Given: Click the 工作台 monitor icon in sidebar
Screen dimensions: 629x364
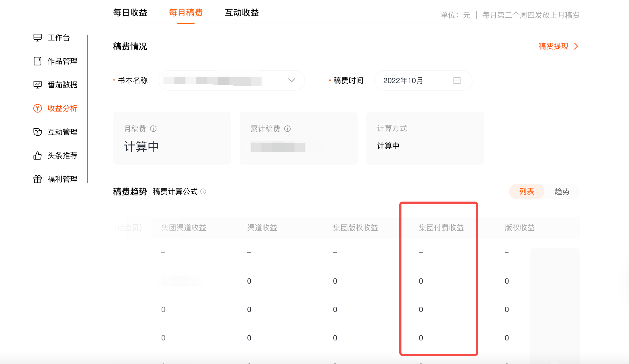Looking at the screenshot, I should coord(38,38).
